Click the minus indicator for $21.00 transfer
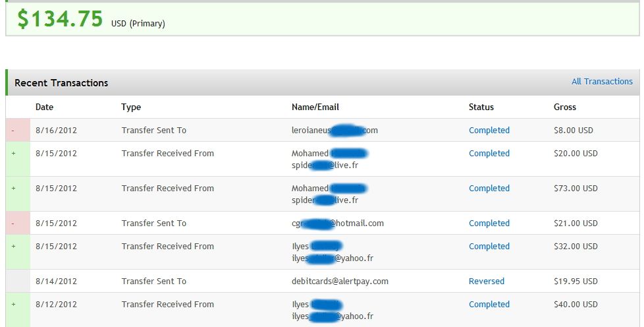 click(18, 223)
